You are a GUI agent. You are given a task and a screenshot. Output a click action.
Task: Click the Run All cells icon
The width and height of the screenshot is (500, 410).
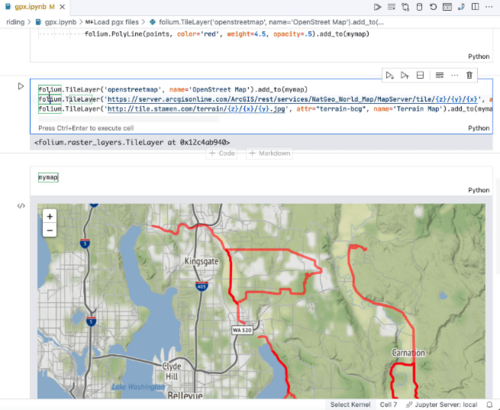coord(377,7)
